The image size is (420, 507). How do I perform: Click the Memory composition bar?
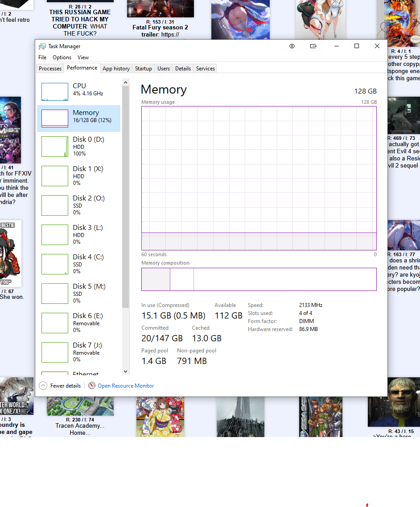pyautogui.click(x=259, y=279)
